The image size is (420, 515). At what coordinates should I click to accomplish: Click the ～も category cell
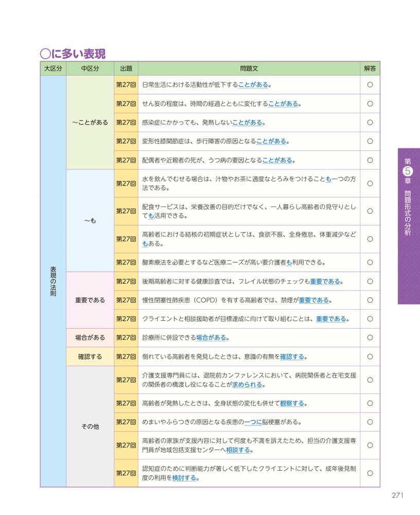click(x=90, y=221)
